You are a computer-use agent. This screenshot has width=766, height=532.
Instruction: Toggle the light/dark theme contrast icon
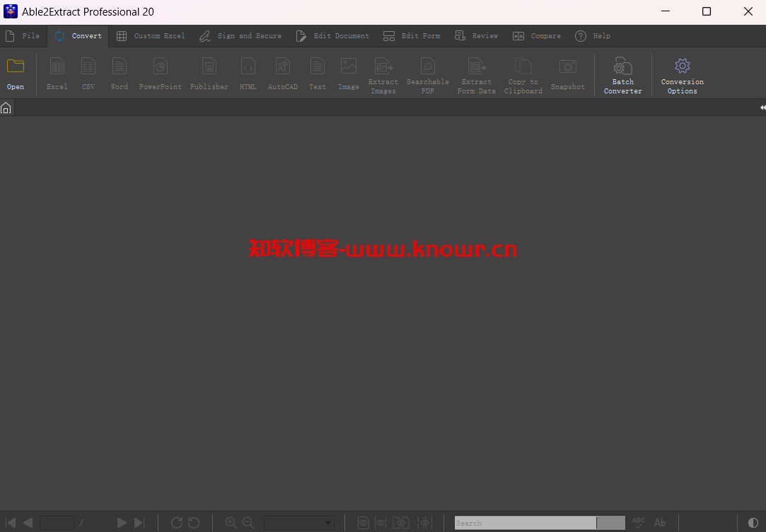[753, 523]
